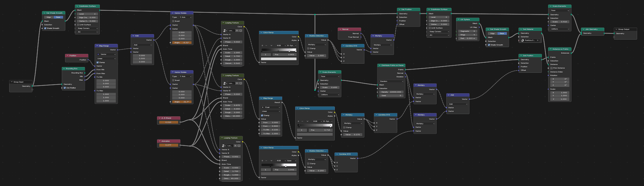Click the UV Map output socket on UV Sphere
Viewport: 644px width, 186px height.
coord(479,27)
